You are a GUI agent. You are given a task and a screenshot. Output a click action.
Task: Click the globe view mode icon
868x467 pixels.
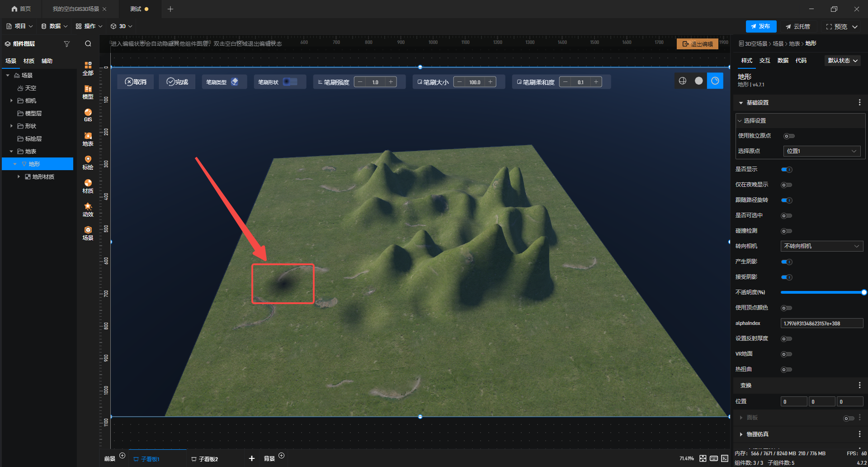click(683, 81)
